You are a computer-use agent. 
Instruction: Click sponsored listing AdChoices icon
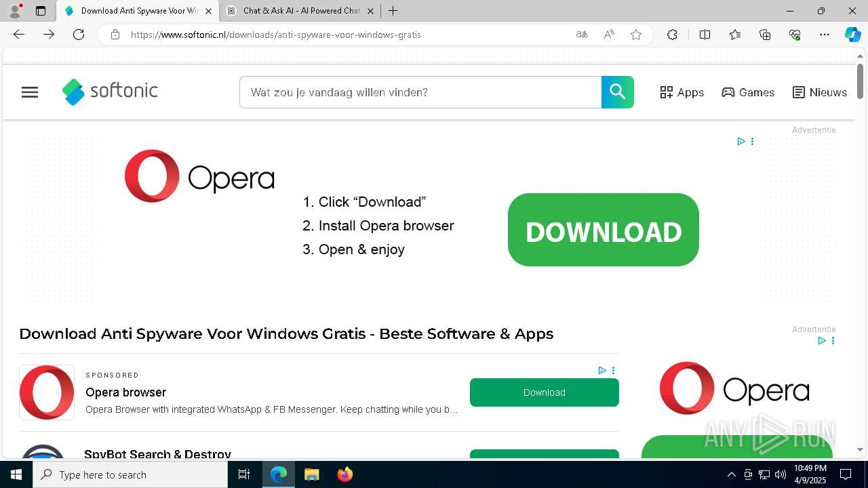pos(602,370)
